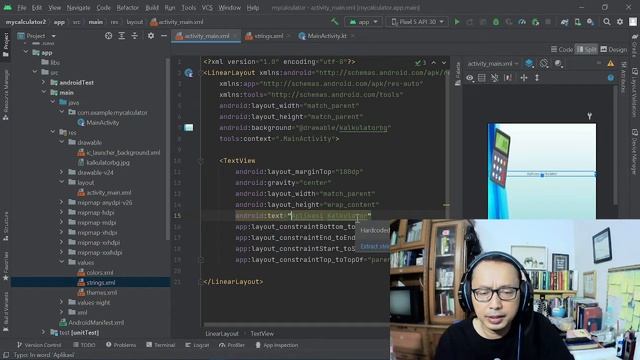
Task: Open the Problems tool window
Action: click(121, 345)
